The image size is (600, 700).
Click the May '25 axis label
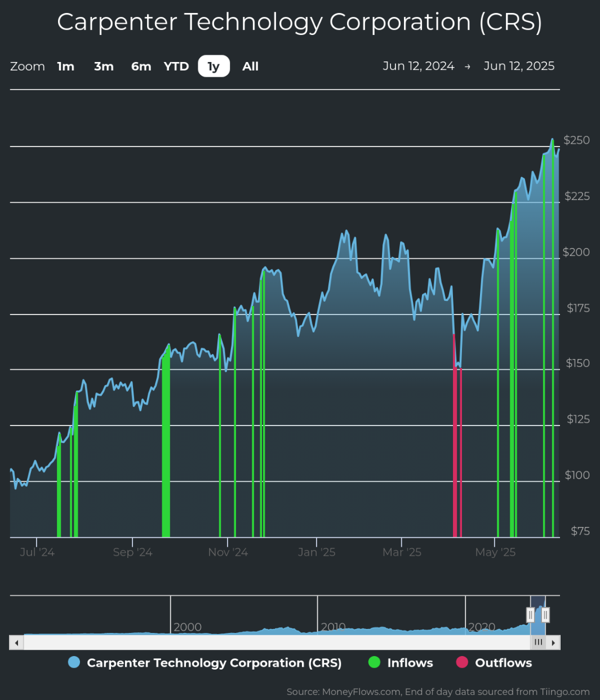(x=495, y=552)
